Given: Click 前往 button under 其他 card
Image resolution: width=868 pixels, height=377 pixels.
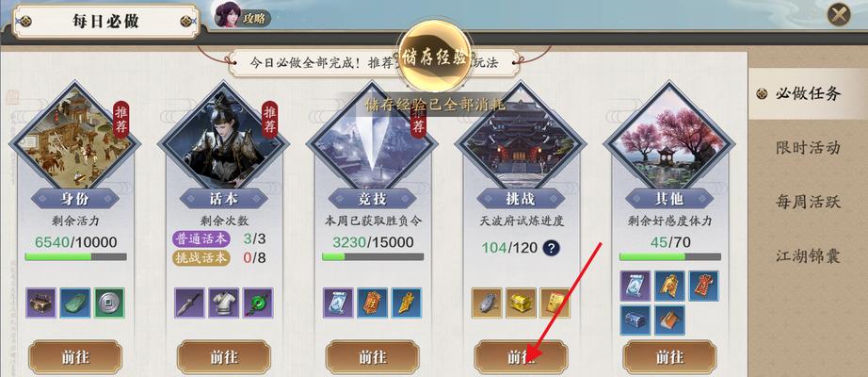Looking at the screenshot, I should 669,356.
